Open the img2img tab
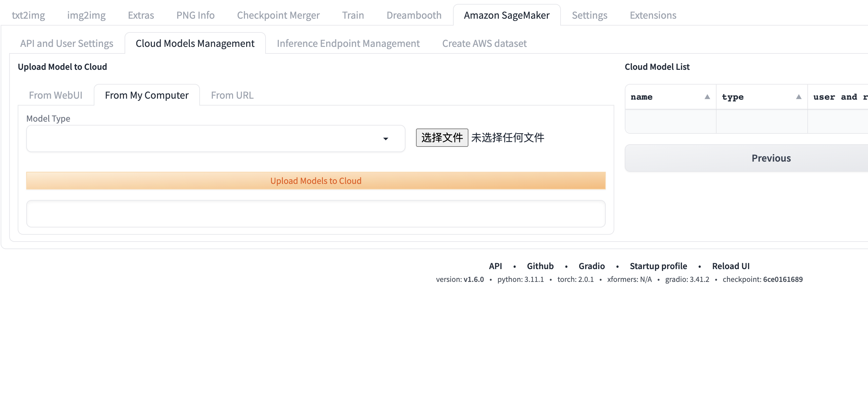Image resolution: width=868 pixels, height=394 pixels. tap(86, 15)
